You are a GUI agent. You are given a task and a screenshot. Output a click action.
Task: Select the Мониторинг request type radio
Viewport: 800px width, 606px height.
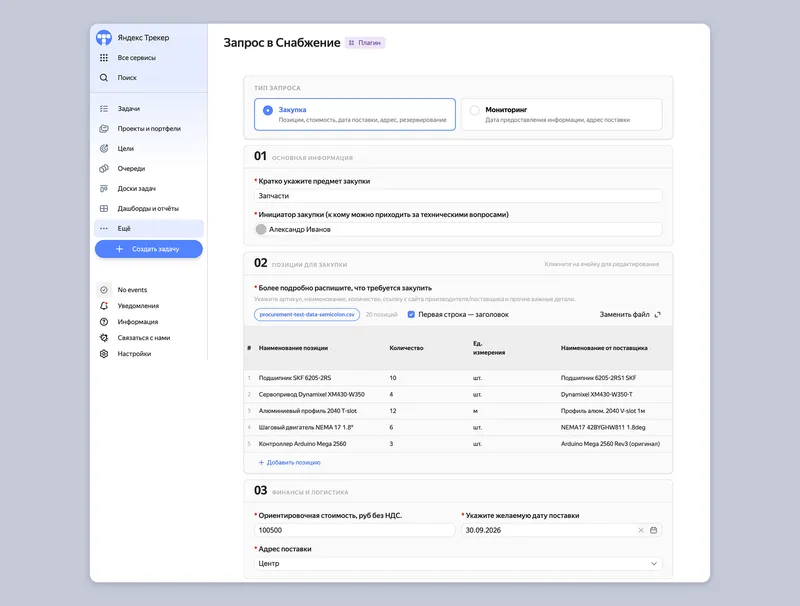[x=474, y=110]
